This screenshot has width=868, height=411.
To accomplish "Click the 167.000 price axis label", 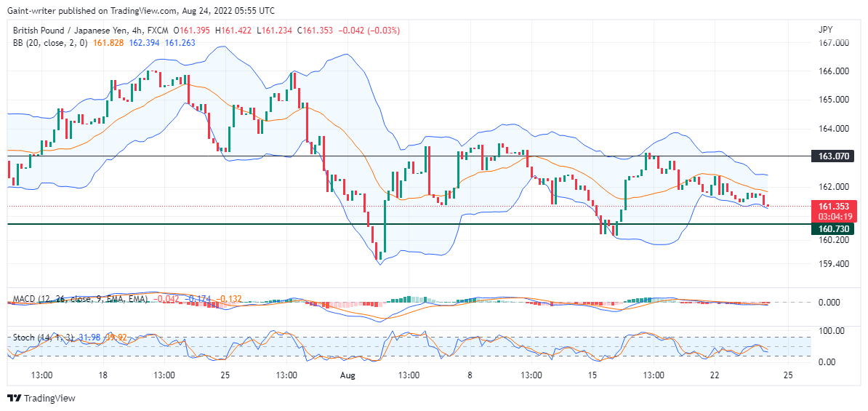I will coord(834,43).
